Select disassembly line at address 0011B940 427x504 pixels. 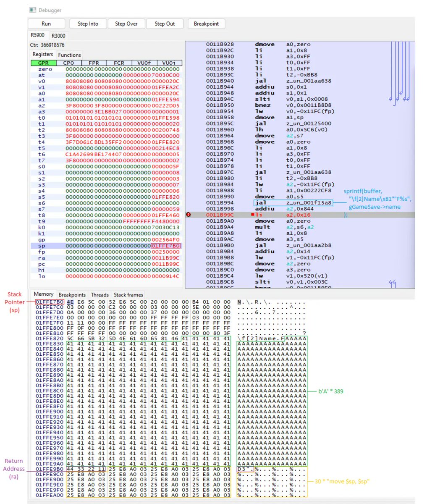pyautogui.click(x=300, y=81)
